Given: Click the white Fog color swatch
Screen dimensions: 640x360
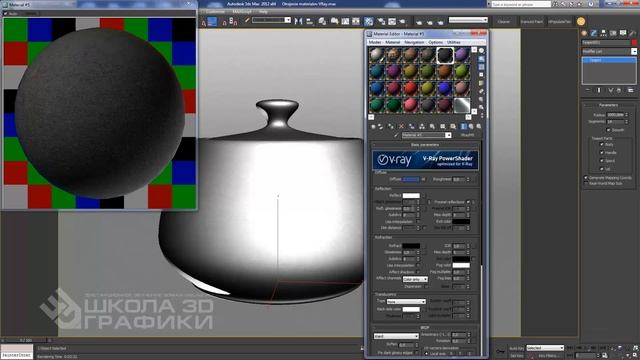Looking at the screenshot, I should 461,265.
